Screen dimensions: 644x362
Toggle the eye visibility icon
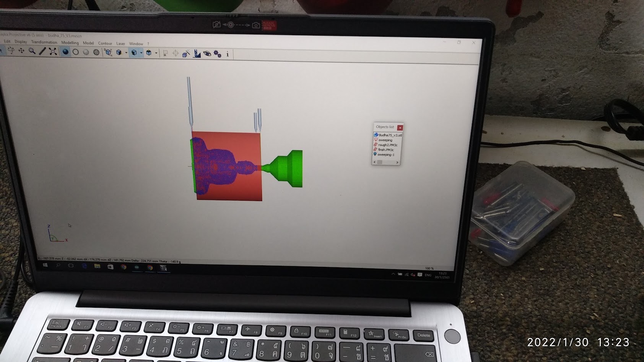[207, 54]
